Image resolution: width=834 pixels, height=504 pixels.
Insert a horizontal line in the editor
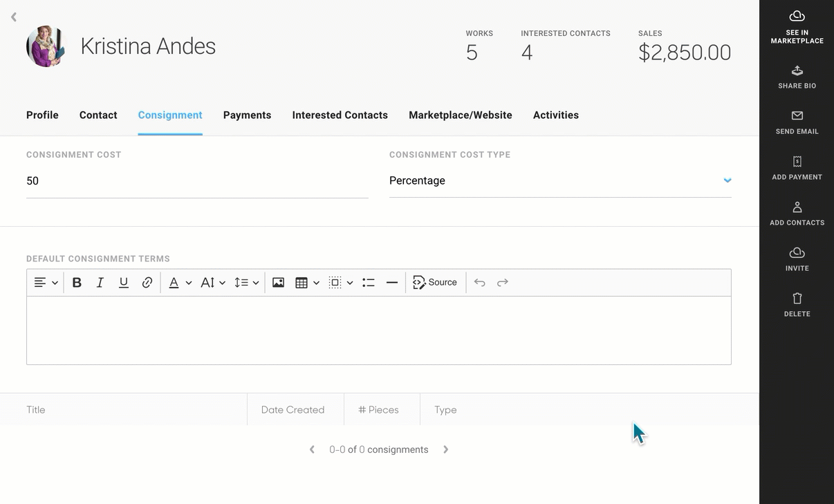click(392, 283)
